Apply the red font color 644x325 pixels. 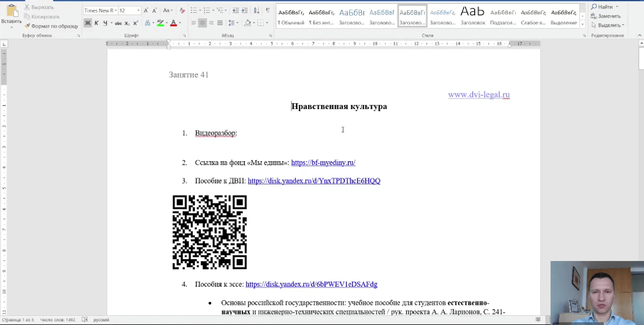click(173, 23)
